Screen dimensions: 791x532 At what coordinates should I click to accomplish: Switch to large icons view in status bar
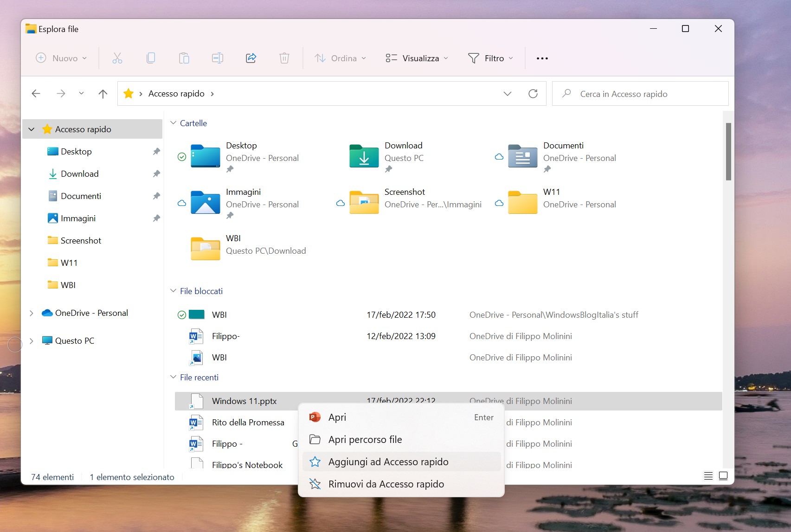723,476
